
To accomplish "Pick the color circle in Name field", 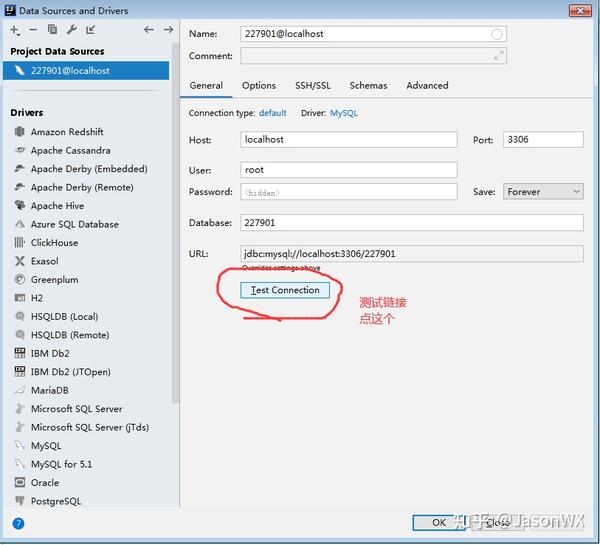I will [x=497, y=34].
